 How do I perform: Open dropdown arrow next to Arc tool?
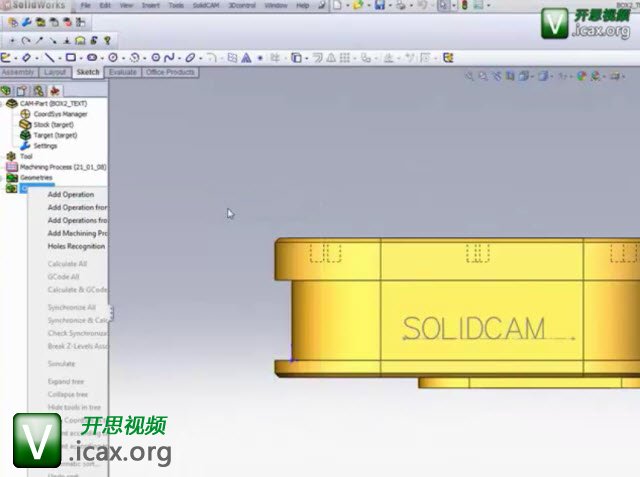coord(144,58)
